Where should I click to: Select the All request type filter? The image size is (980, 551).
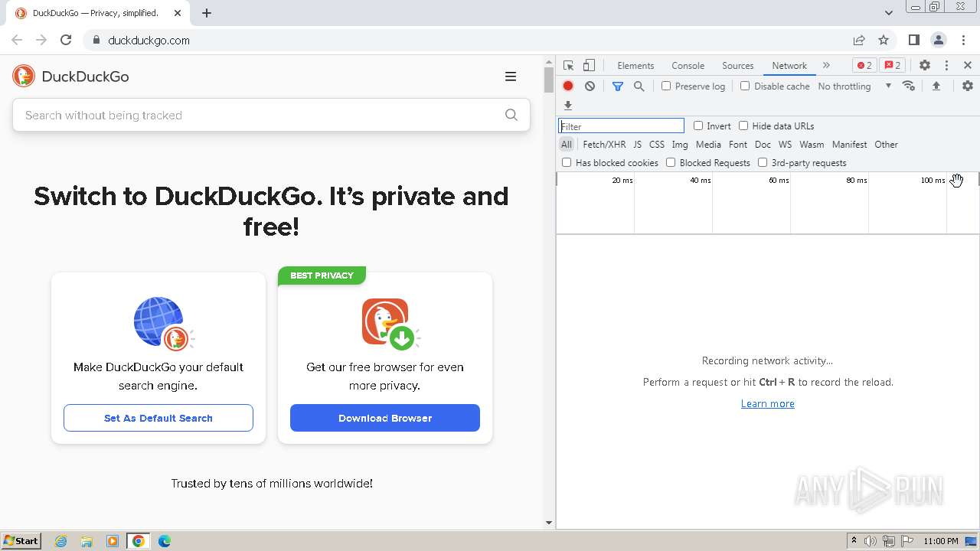(x=567, y=145)
